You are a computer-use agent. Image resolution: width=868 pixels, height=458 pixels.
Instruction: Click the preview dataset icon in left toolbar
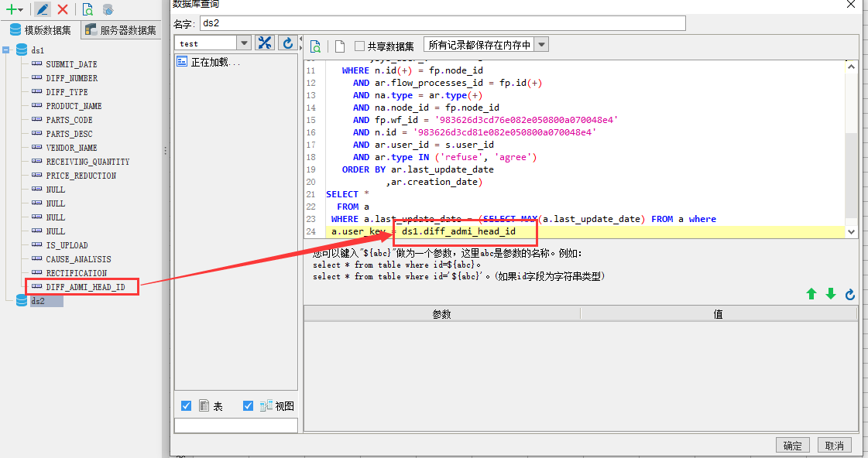point(87,9)
